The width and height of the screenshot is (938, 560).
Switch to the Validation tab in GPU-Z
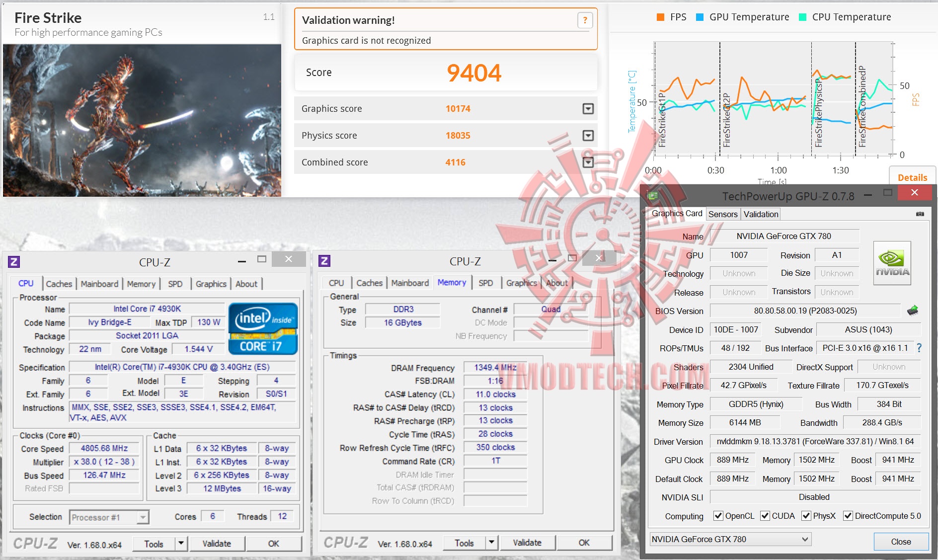(x=761, y=214)
